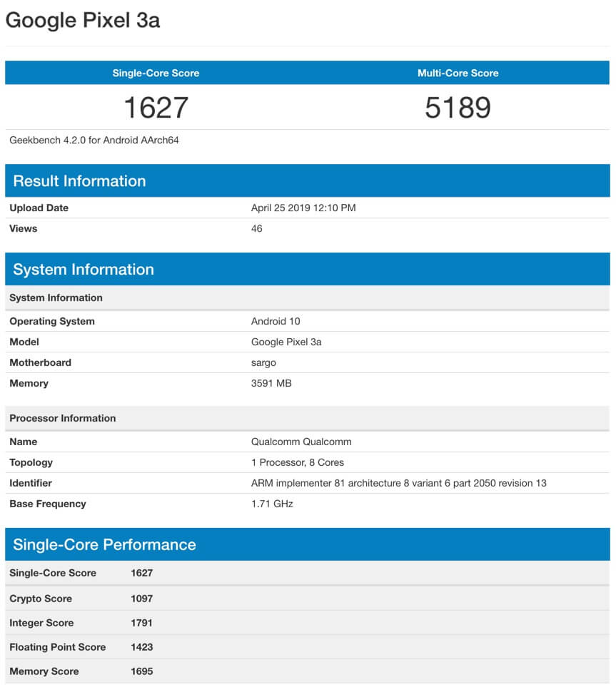616x687 pixels.
Task: Click the 1627 value in the Single-Core Performance table
Action: [x=141, y=573]
